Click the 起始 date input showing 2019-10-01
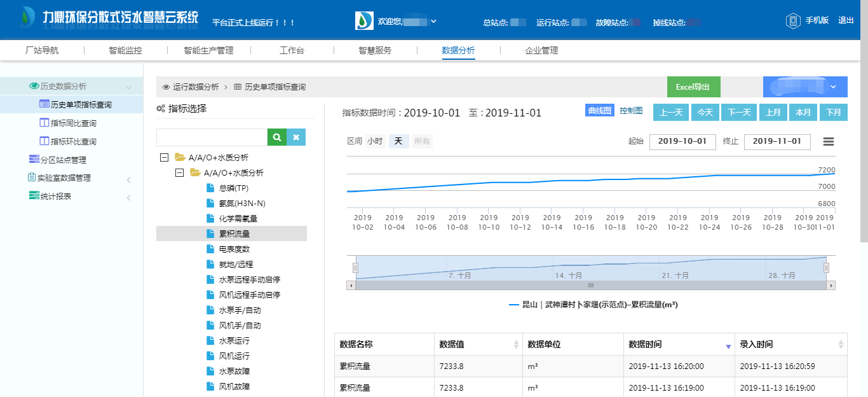Viewport: 868px width, 397px height. pyautogui.click(x=682, y=141)
